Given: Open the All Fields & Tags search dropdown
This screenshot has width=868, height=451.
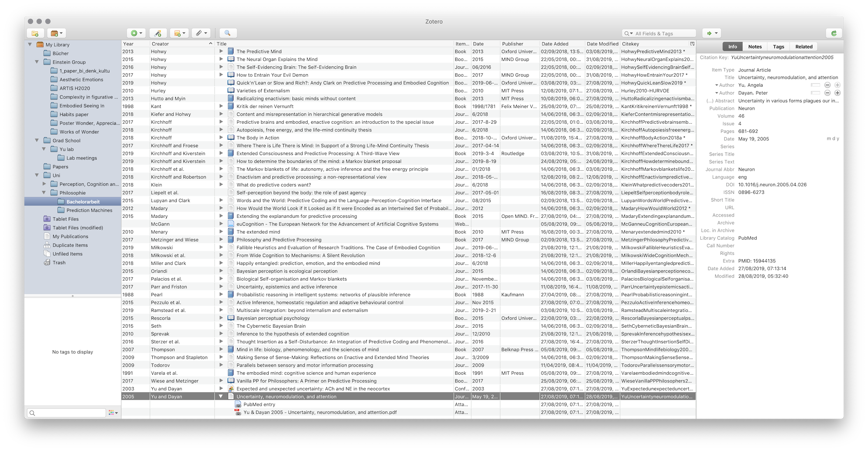Looking at the screenshot, I should pos(628,33).
